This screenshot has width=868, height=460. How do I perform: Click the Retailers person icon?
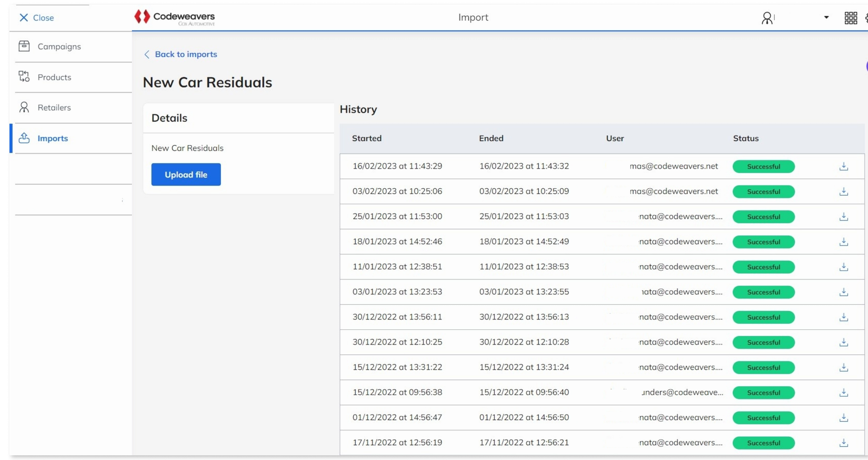24,107
